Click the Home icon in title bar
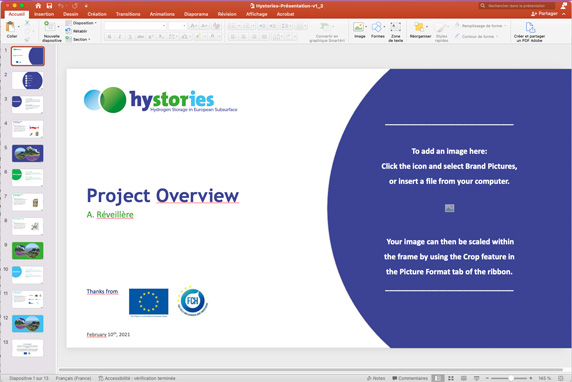Screen dimensions: 572x382 tap(38, 5)
